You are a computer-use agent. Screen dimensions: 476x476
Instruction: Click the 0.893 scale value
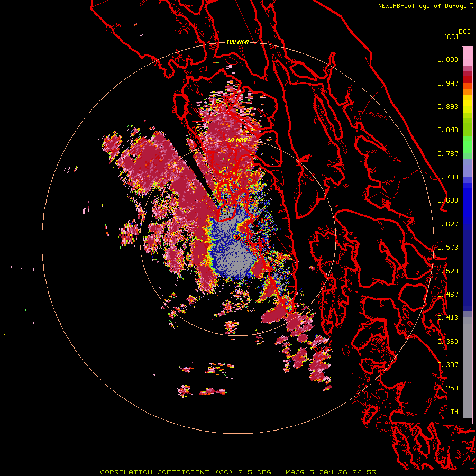pos(448,106)
